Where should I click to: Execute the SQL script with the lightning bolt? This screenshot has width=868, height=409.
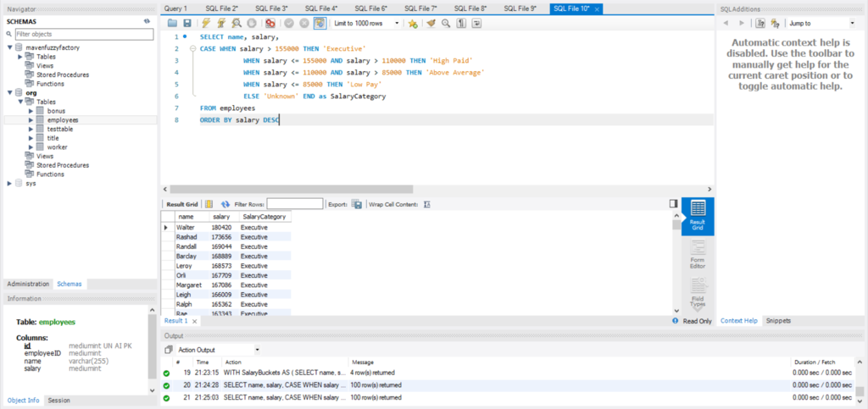(x=205, y=23)
